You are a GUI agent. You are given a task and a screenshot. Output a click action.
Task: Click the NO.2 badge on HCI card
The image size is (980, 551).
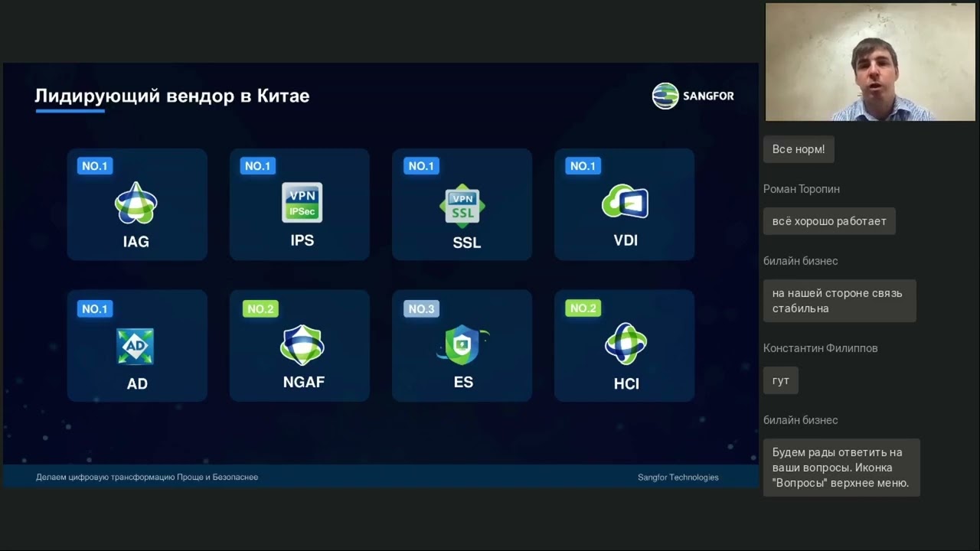pyautogui.click(x=583, y=308)
